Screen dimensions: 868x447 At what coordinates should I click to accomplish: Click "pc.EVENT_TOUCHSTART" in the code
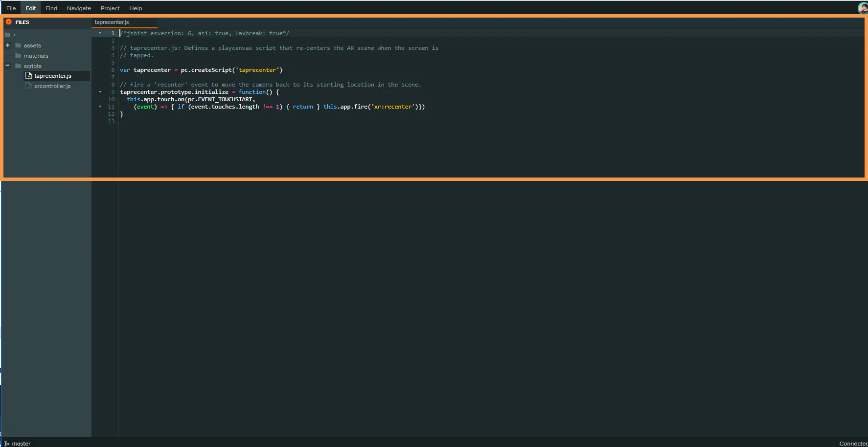point(220,99)
